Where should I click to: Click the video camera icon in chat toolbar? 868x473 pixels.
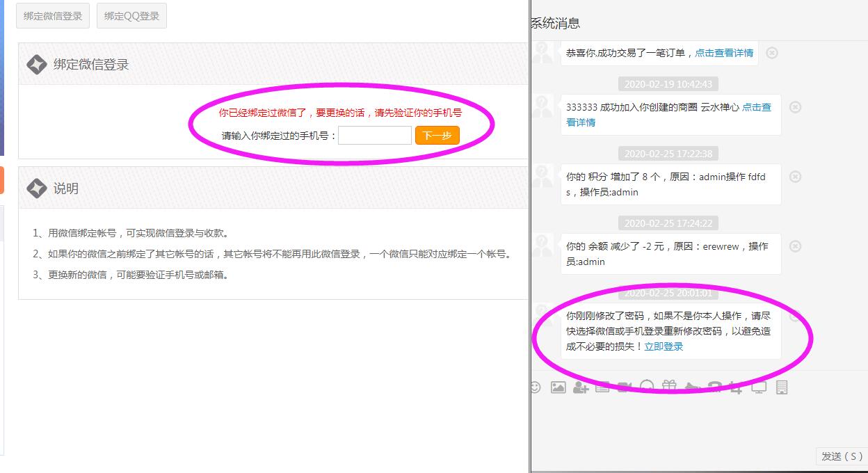[x=625, y=387]
